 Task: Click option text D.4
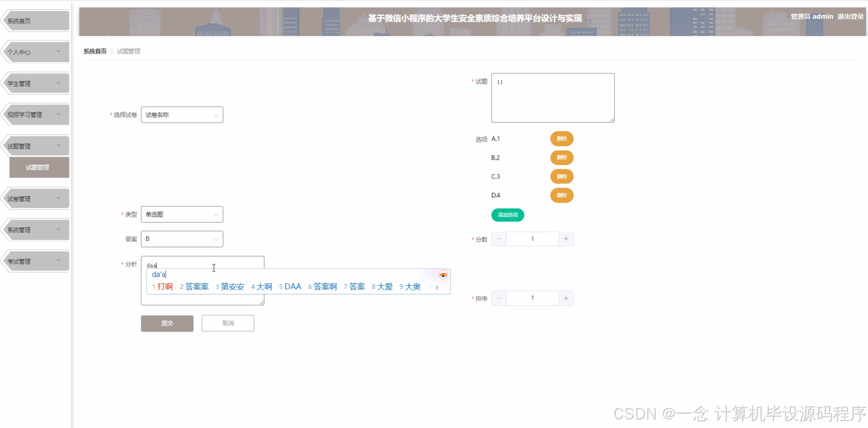point(496,195)
